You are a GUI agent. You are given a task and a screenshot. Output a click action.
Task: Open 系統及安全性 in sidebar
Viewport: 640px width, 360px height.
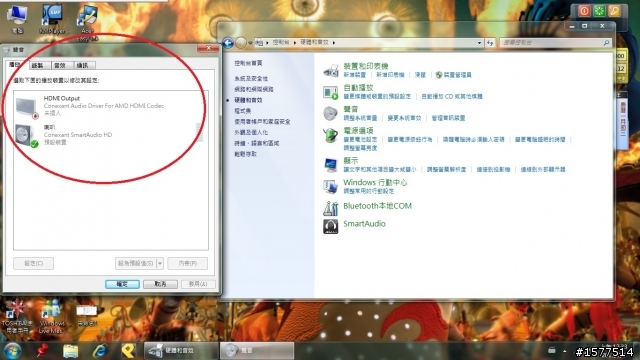[251, 78]
